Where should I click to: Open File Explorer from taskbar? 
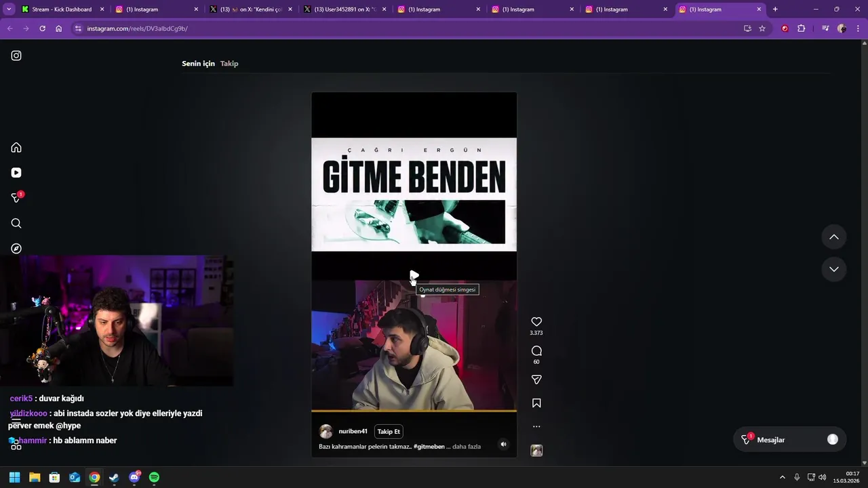[x=35, y=477]
